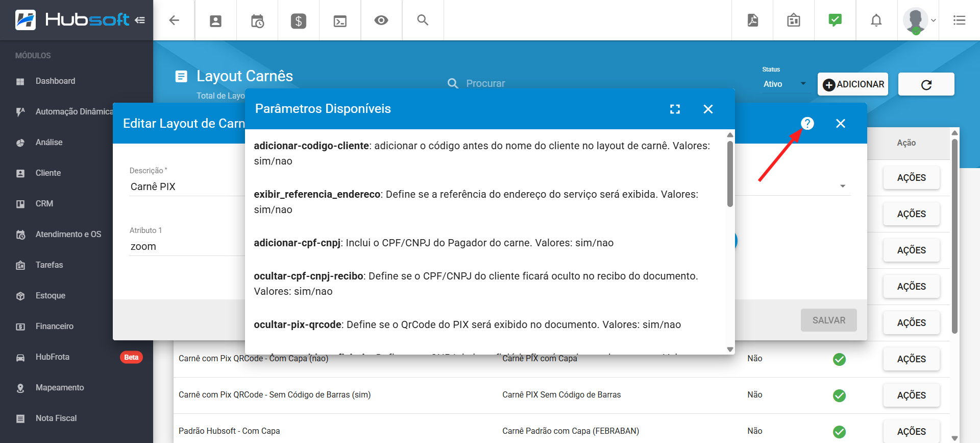Select the exibir_referencia_endereco parameter text
This screenshot has height=443, width=980.
pos(317,194)
